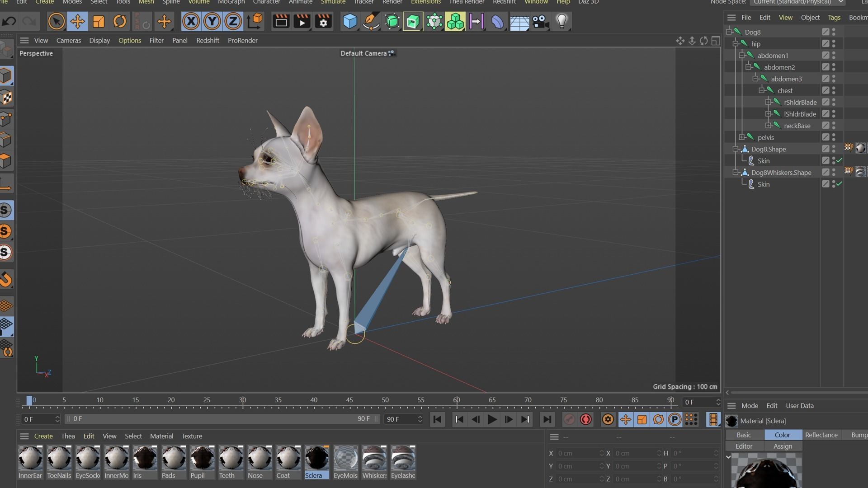
Task: Activate the Scale tool
Action: click(x=99, y=21)
